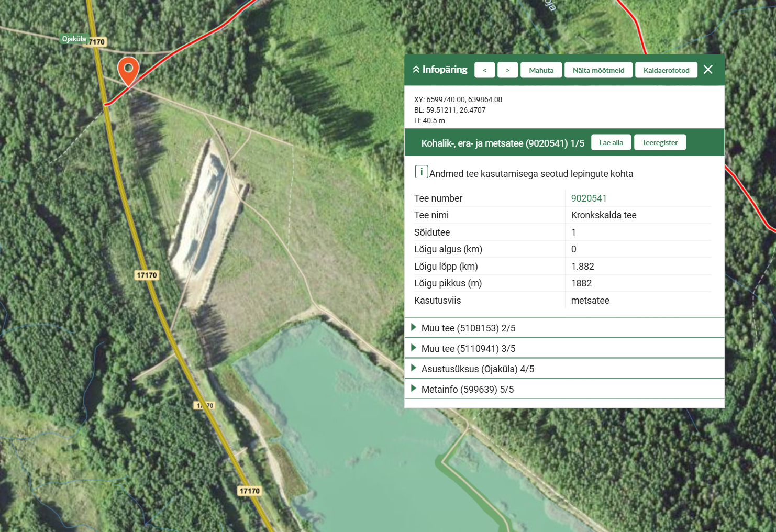This screenshot has width=776, height=532.
Task: Expand Muu tee (5108153) 2/5 section
Action: coord(468,328)
